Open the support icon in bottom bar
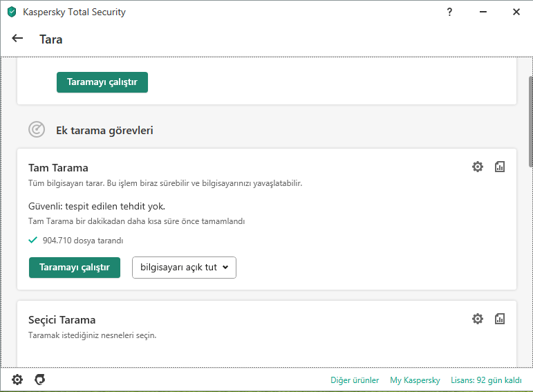533x392 pixels. (x=40, y=380)
